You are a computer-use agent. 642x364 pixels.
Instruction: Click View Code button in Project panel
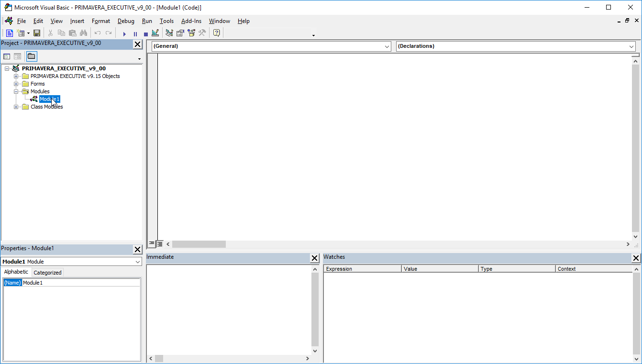point(7,56)
